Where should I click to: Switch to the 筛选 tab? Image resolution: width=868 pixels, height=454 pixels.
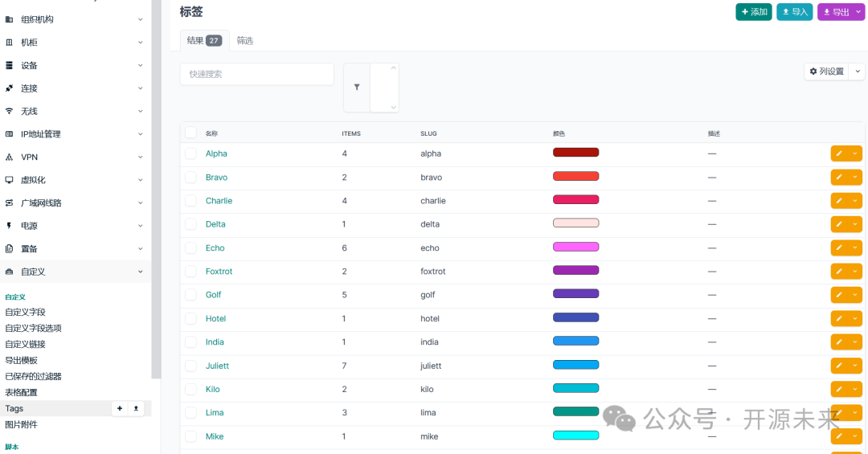pyautogui.click(x=244, y=40)
